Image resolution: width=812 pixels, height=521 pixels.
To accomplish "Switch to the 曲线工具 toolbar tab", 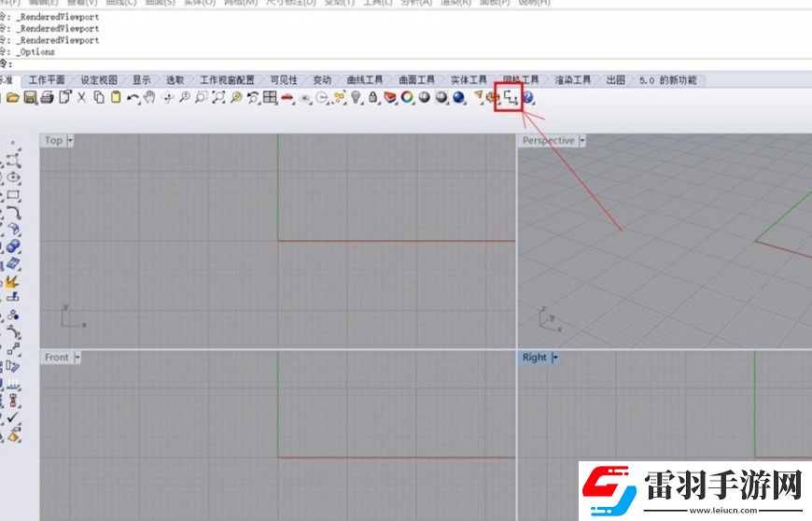I will [x=365, y=80].
